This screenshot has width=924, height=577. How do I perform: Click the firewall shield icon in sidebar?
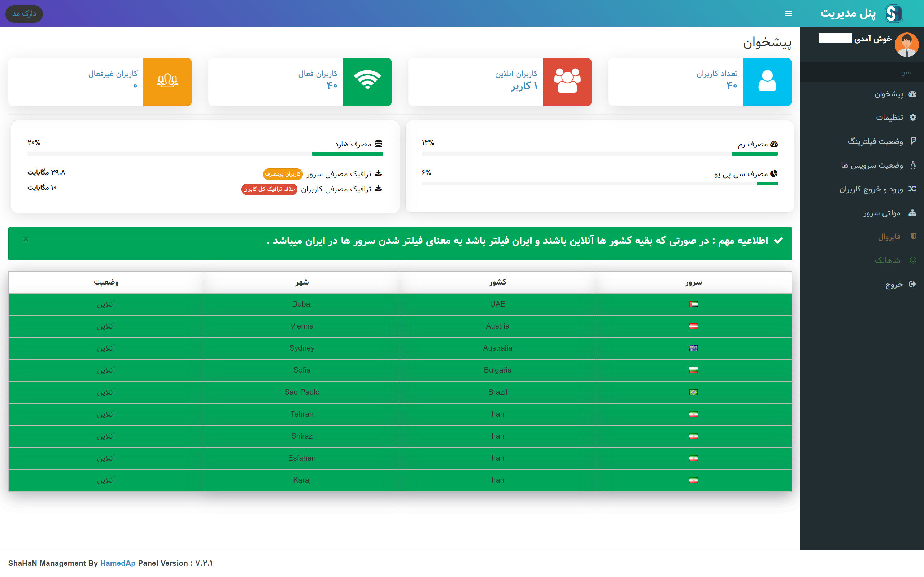pyautogui.click(x=913, y=237)
